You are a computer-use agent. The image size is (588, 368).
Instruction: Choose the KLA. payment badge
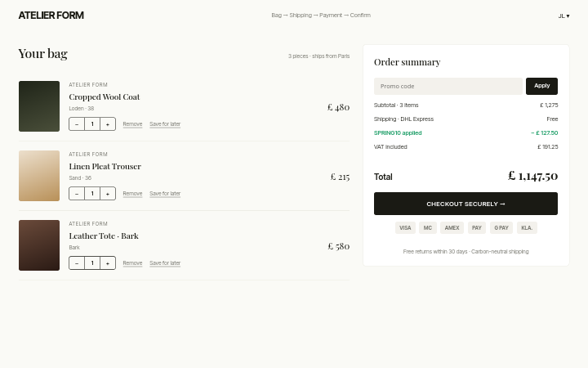(527, 228)
